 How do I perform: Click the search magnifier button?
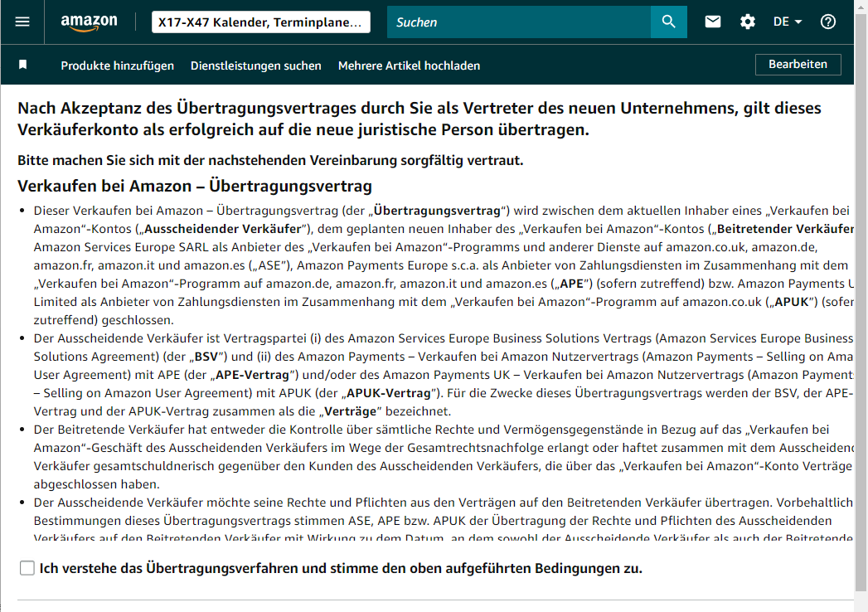tap(669, 22)
